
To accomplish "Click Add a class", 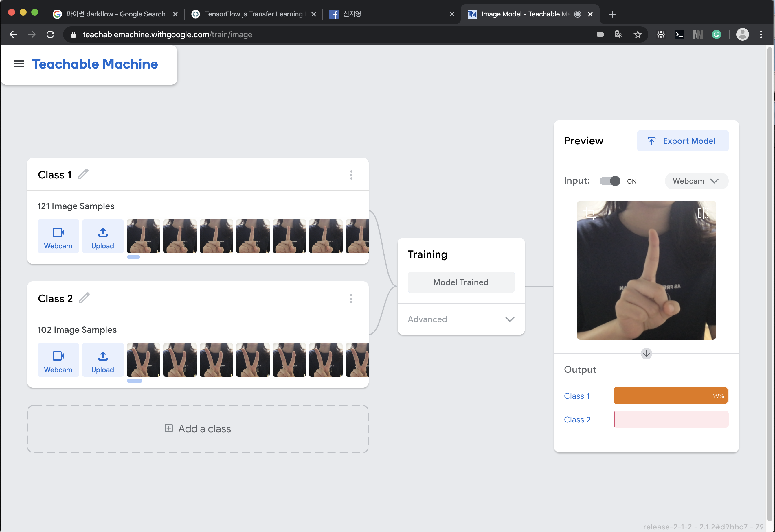I will pos(198,429).
